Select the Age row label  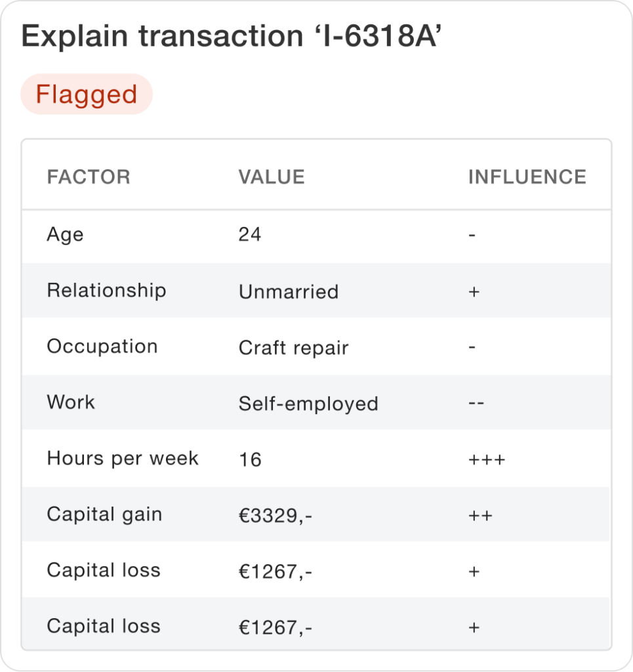pyautogui.click(x=65, y=235)
